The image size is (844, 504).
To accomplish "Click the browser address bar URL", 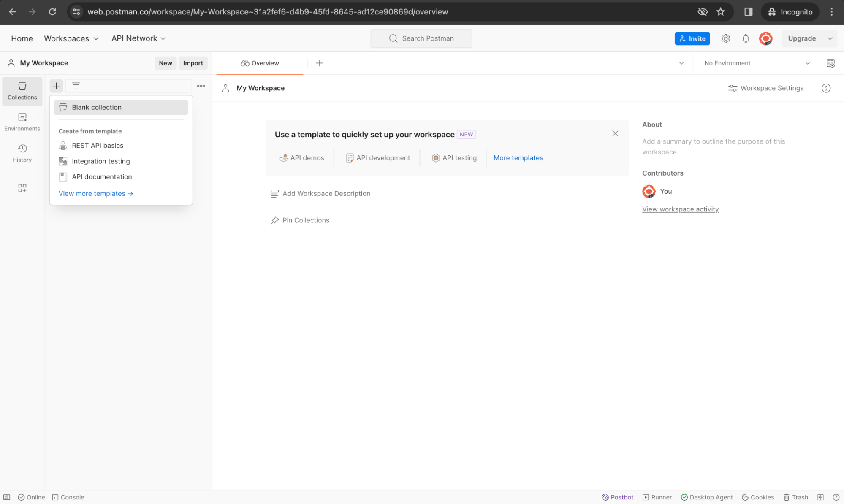I will point(268,12).
